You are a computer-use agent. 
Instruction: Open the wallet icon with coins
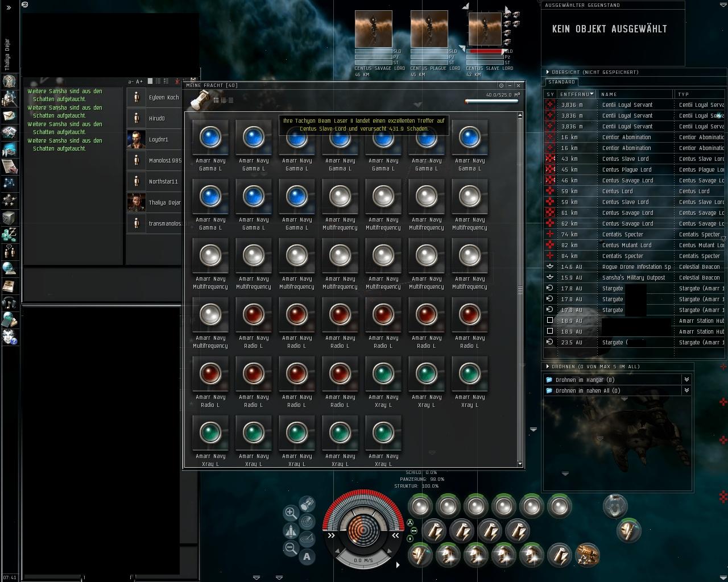(x=10, y=234)
